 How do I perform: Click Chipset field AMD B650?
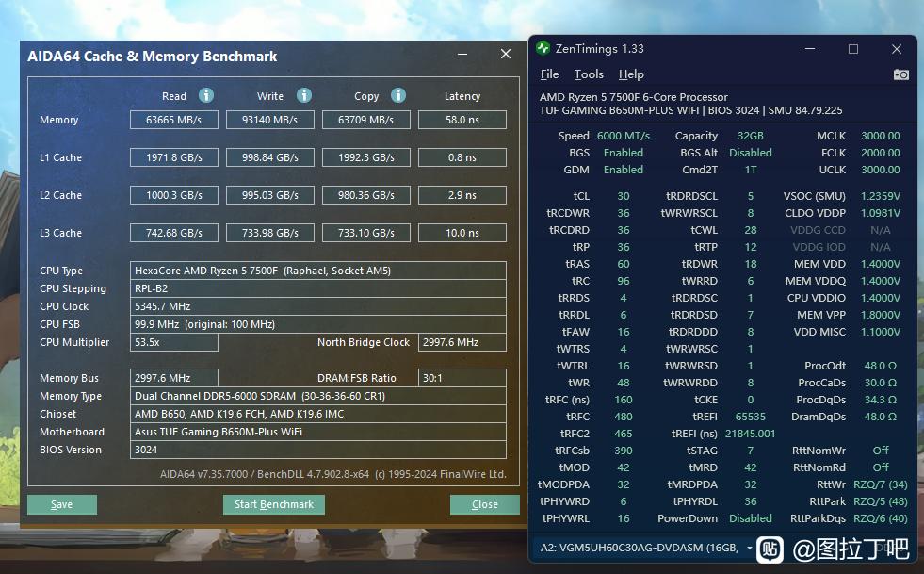tap(318, 414)
